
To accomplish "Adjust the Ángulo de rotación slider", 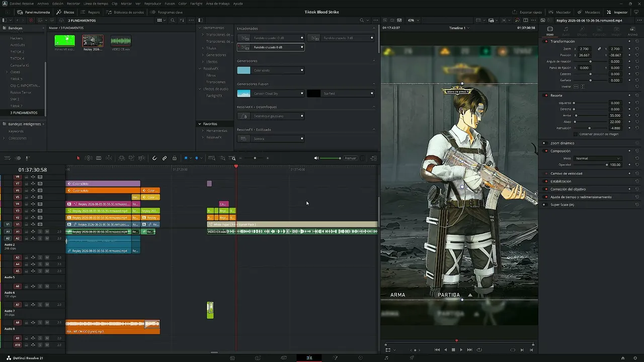I will pyautogui.click(x=591, y=61).
